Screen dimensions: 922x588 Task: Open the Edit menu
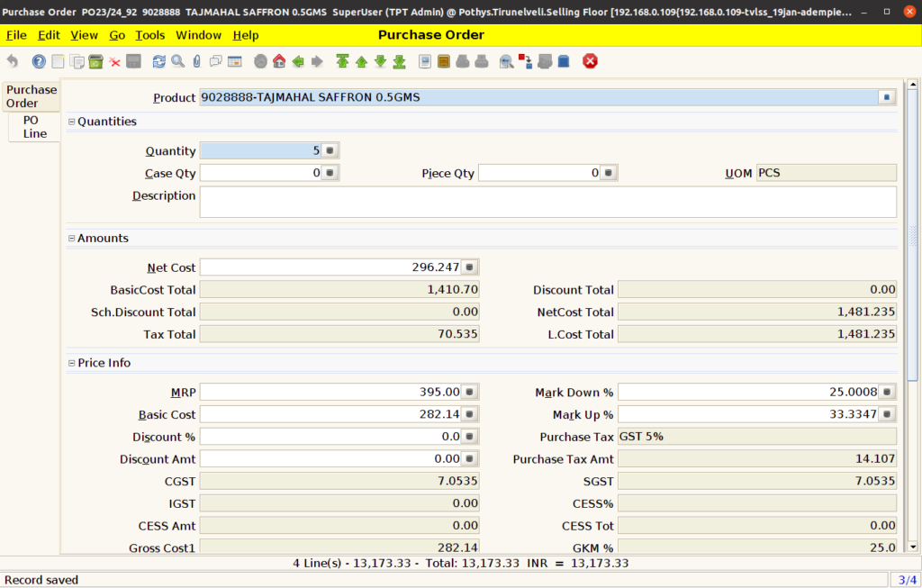click(x=49, y=35)
